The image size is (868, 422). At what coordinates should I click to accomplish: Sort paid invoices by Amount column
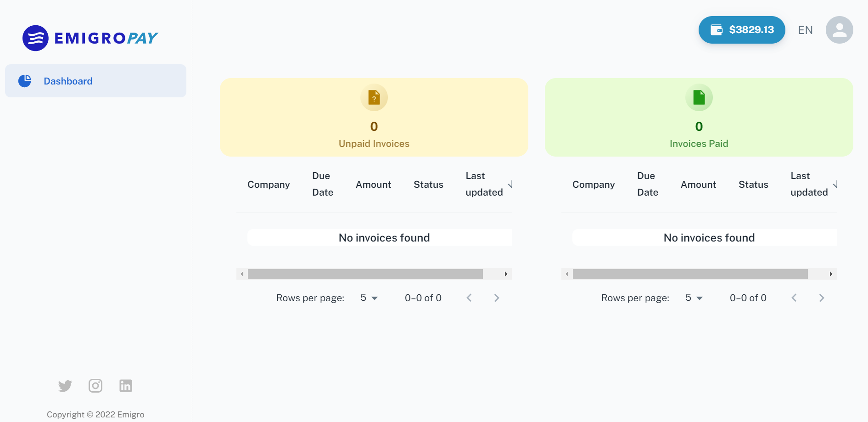click(698, 185)
